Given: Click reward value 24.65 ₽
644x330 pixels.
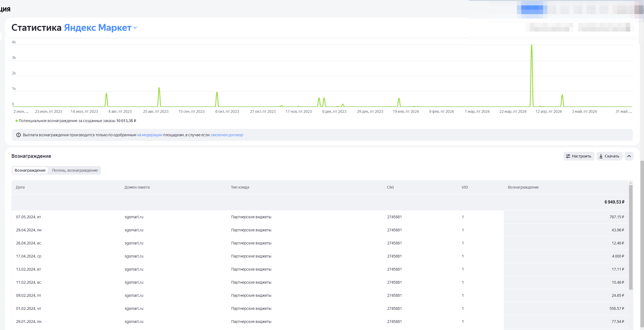Looking at the screenshot, I should coord(618,295).
